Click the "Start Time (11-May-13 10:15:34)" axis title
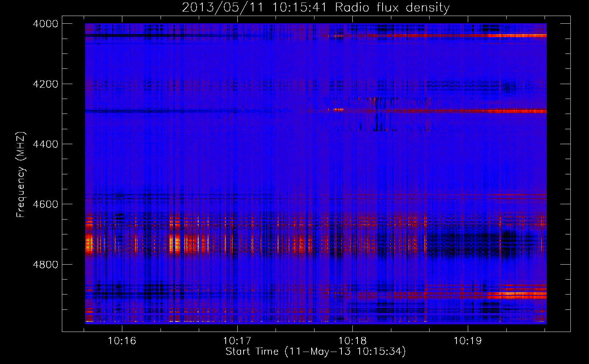This screenshot has height=364, width=589. 316,352
